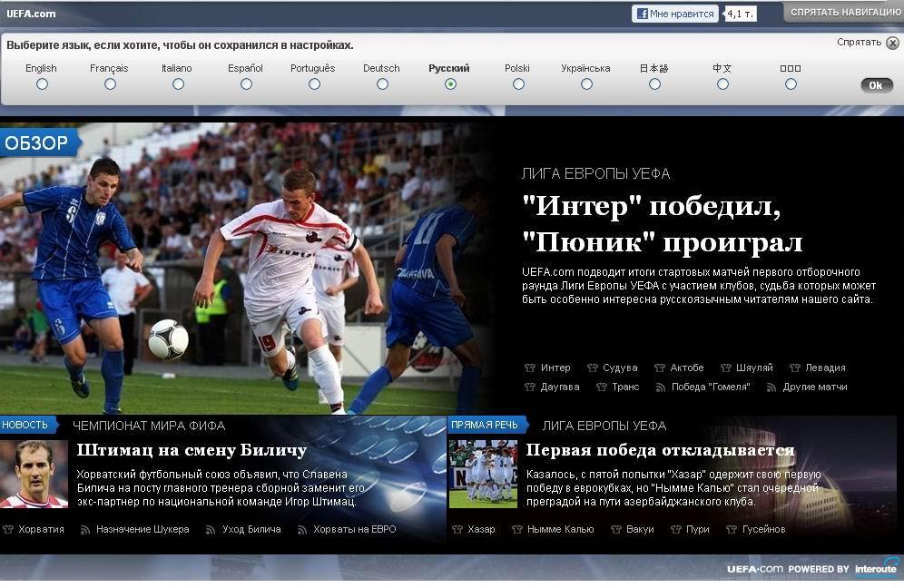Click the shirt icon beside Интер
The image size is (904, 588).
[x=530, y=368]
